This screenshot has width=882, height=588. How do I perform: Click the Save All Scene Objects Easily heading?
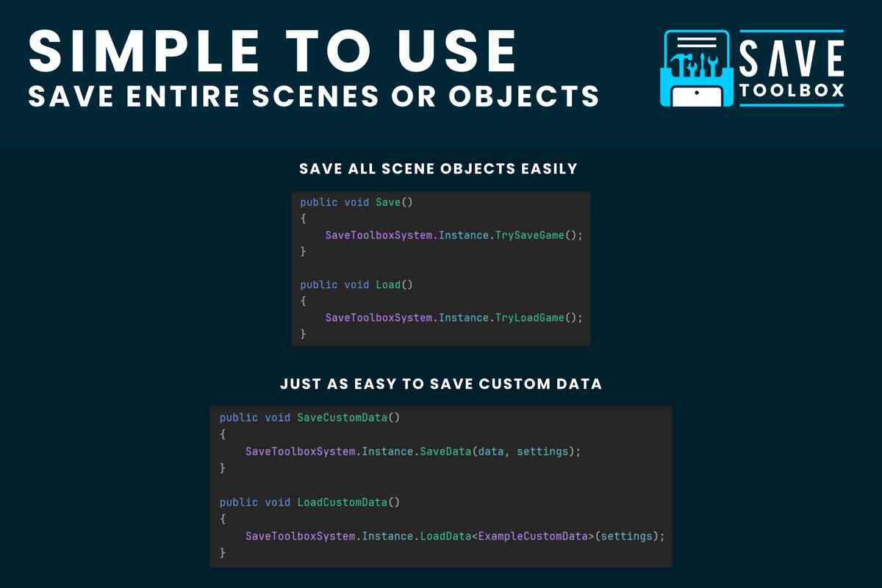click(x=439, y=169)
